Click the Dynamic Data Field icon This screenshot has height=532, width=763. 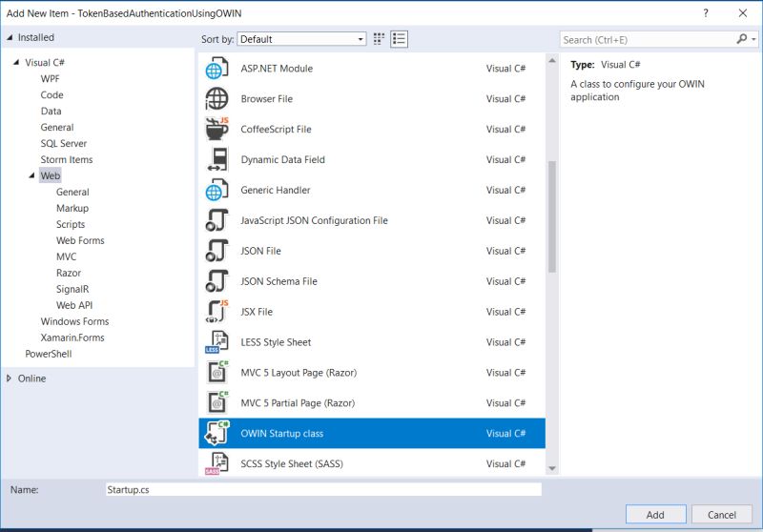[x=217, y=159]
